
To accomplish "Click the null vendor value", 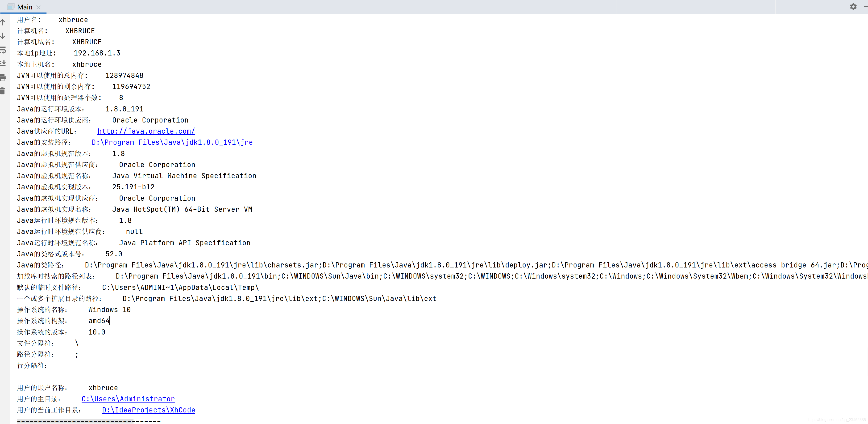I will point(134,232).
